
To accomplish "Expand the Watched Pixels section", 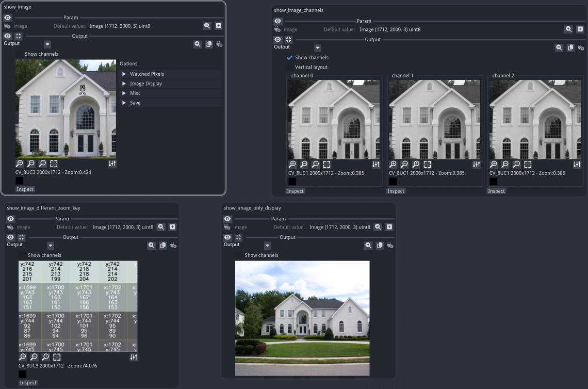I will [x=124, y=74].
